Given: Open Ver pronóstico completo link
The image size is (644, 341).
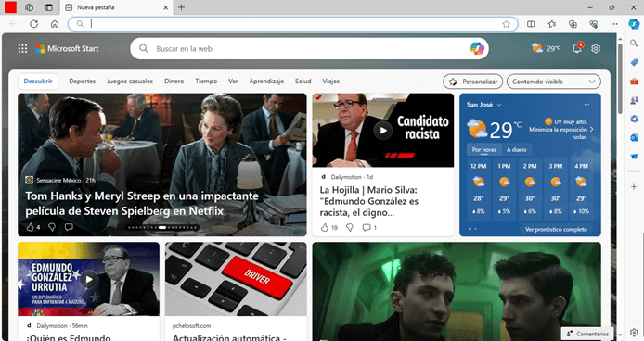Looking at the screenshot, I should coord(556,230).
